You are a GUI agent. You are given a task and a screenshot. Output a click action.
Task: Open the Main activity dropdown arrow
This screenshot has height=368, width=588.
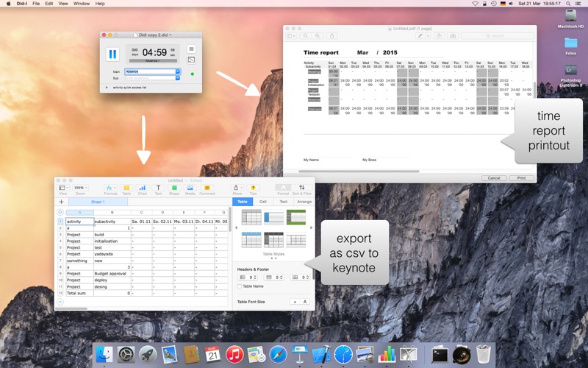[178, 71]
